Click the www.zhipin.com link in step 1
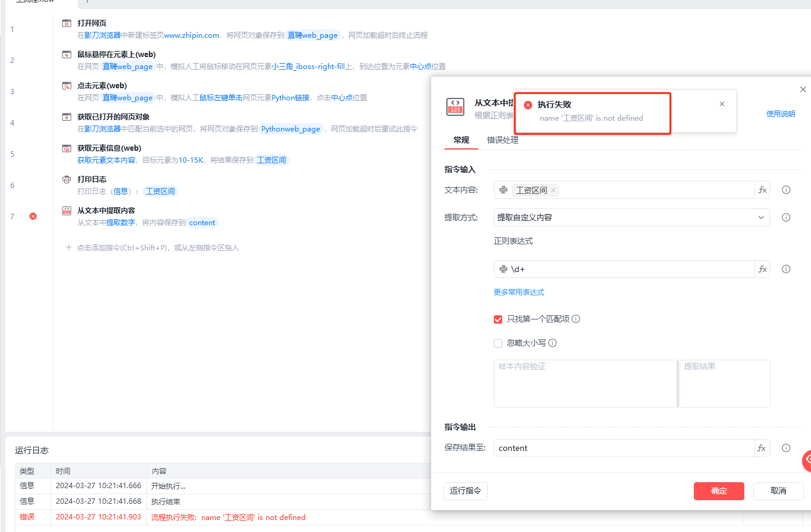Viewport: 811px width, 532px height. click(x=192, y=35)
